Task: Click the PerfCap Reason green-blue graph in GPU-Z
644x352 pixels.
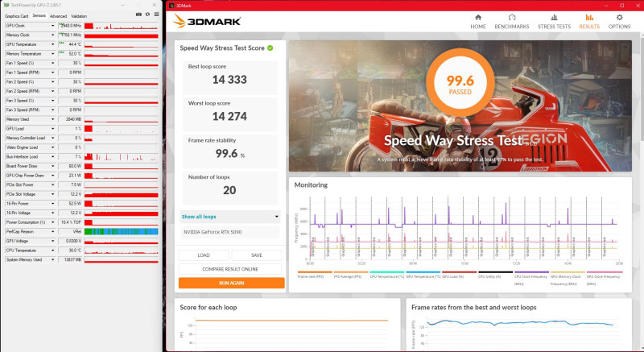Action: pyautogui.click(x=122, y=232)
